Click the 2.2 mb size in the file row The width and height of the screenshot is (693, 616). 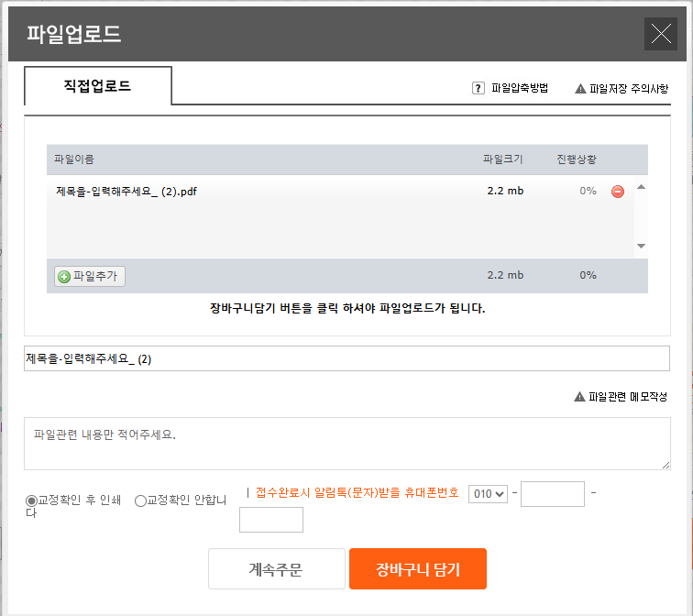[505, 191]
